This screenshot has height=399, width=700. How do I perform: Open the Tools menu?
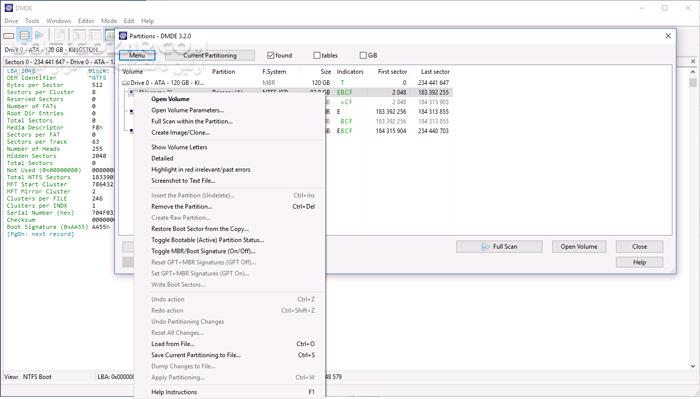click(32, 21)
